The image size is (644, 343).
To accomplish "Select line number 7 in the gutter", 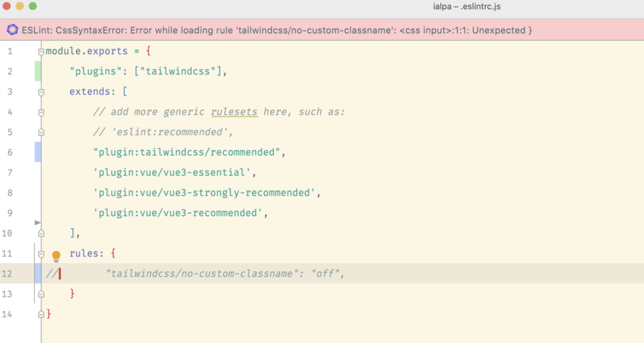I will 10,172.
